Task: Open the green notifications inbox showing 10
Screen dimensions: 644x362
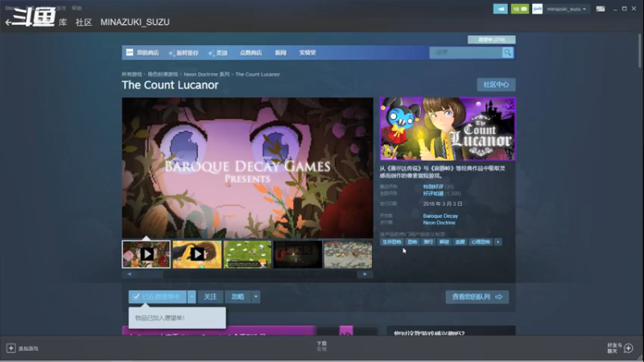Action: (x=519, y=9)
